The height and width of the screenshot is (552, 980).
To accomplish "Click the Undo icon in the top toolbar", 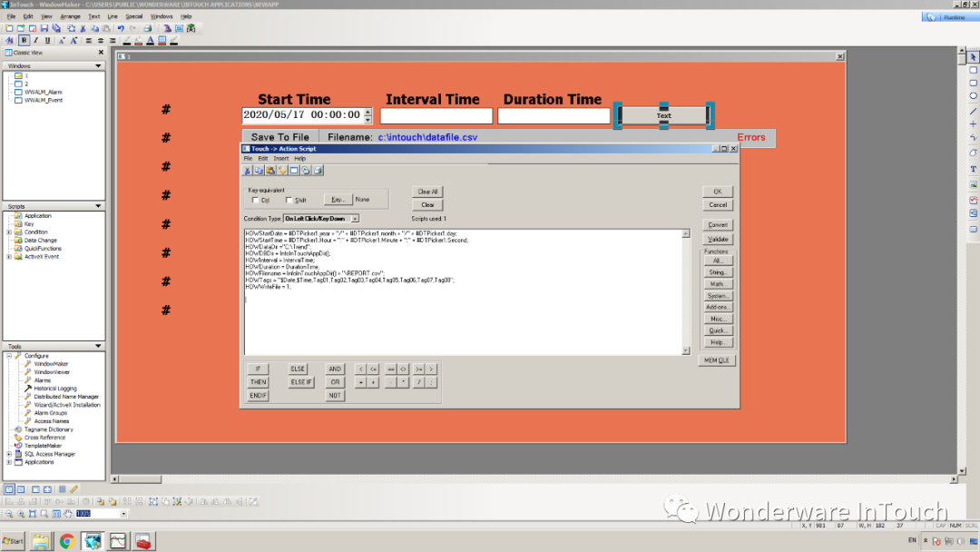I will 121,28.
